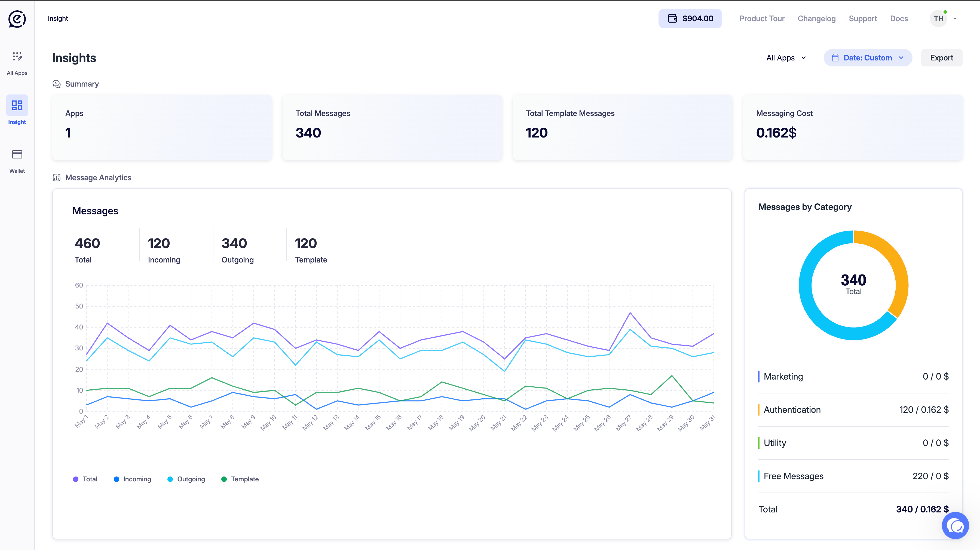Click the Messages by Category heading
Screen dimensions: 980x550
click(805, 207)
